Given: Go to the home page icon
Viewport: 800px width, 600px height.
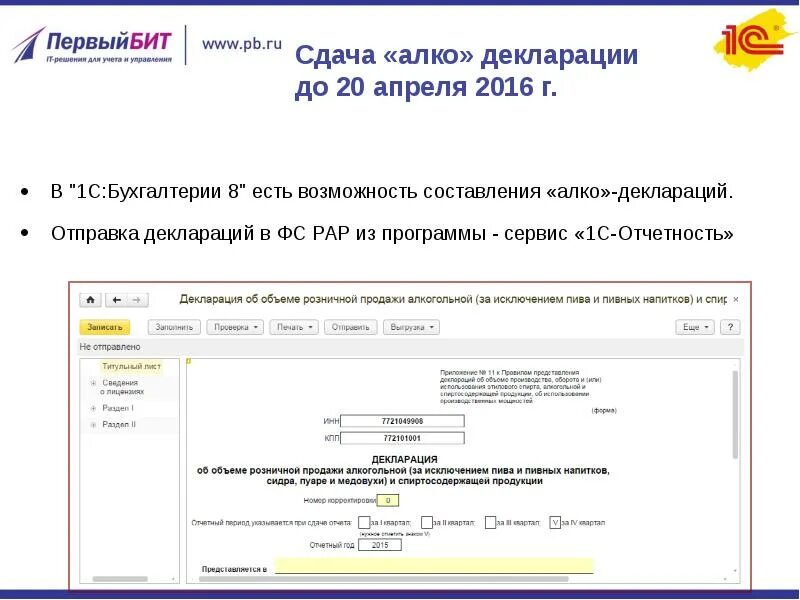Looking at the screenshot, I should click(90, 300).
